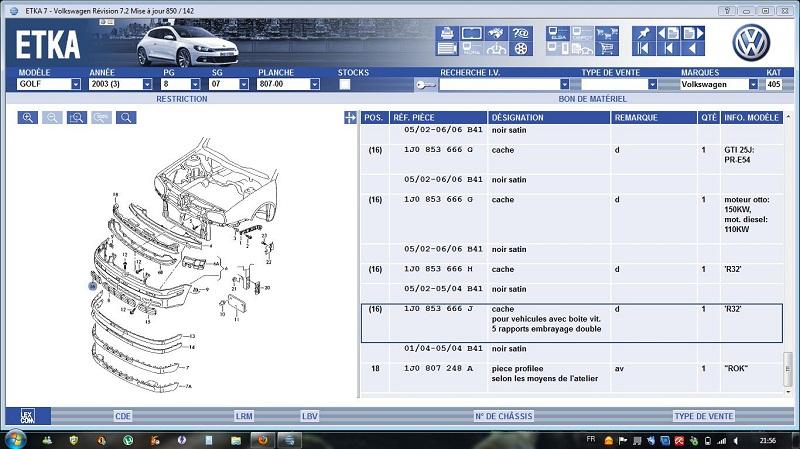Viewport: 800px width, 449px height.
Task: Open the Planche dropdown 807-00
Action: [x=315, y=84]
